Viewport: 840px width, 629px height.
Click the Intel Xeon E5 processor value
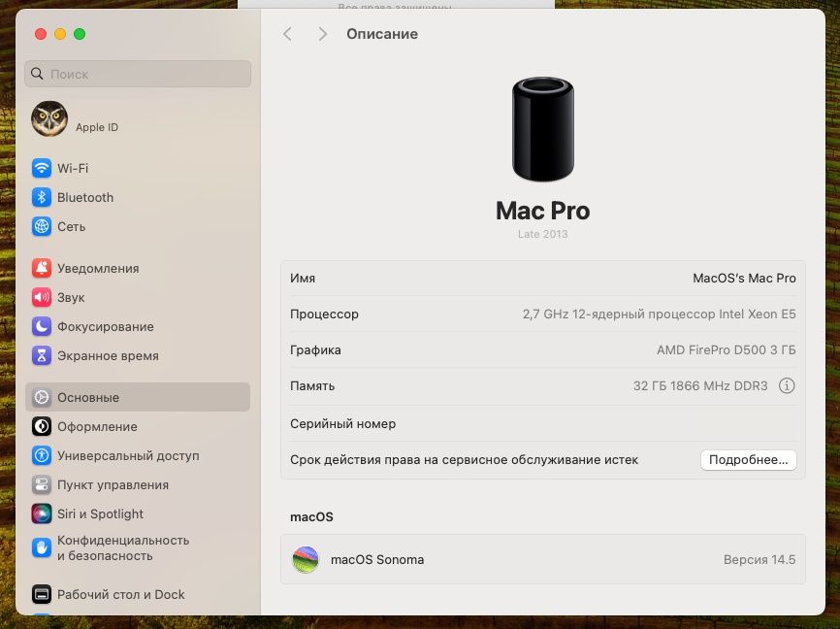[659, 314]
